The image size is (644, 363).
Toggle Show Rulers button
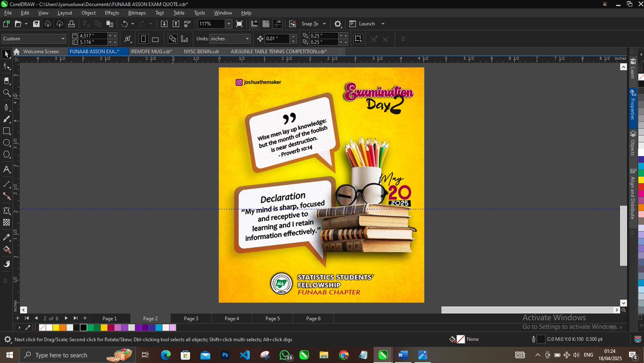[x=254, y=24]
